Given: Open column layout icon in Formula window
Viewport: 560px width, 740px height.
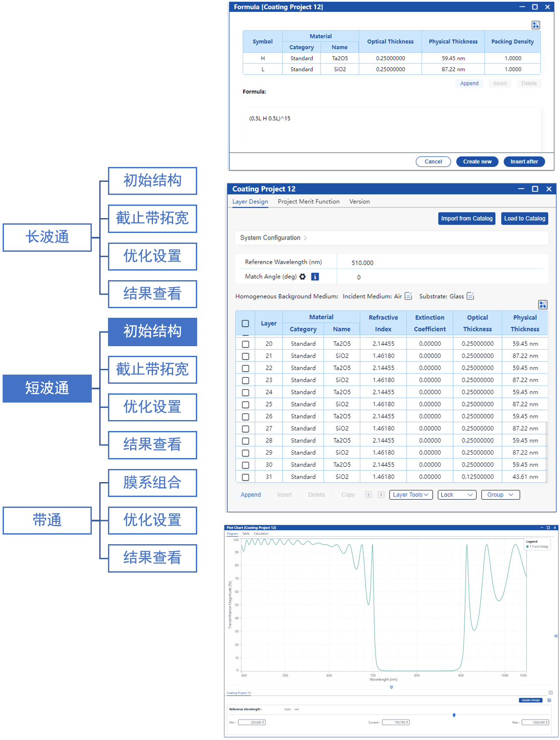Looking at the screenshot, I should pyautogui.click(x=536, y=25).
